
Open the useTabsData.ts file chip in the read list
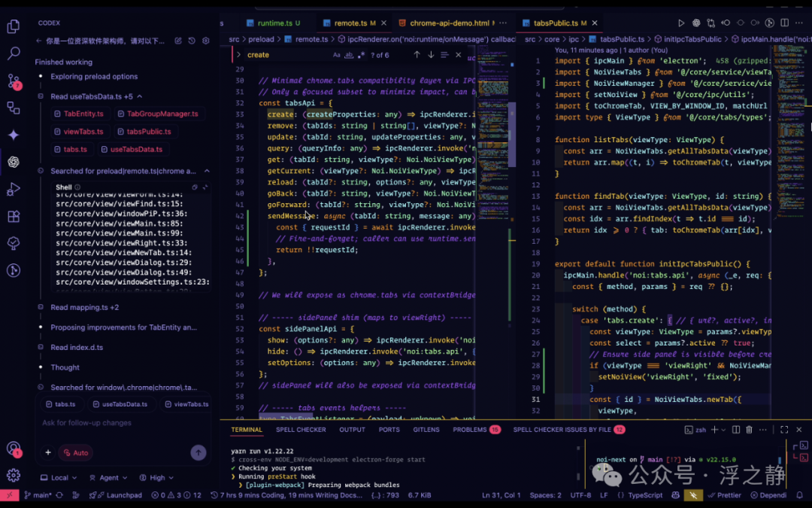click(x=132, y=149)
